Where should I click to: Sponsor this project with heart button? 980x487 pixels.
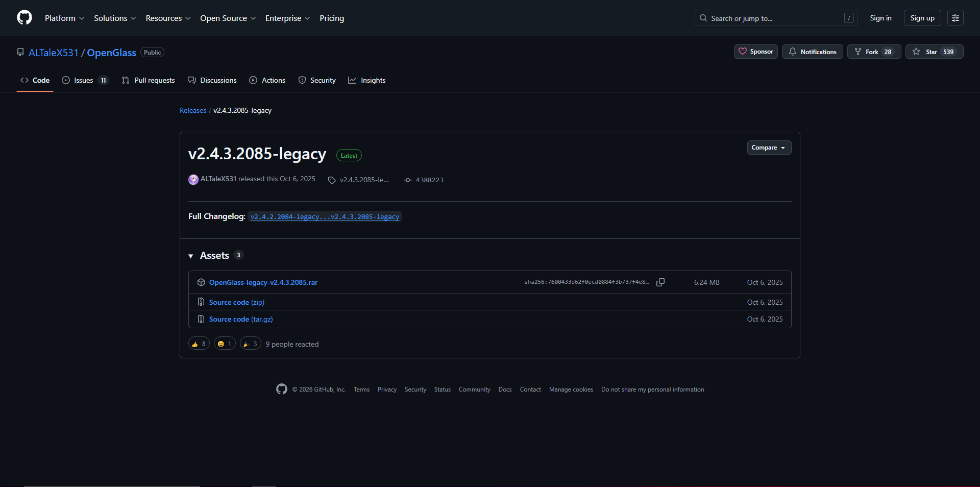(x=756, y=52)
